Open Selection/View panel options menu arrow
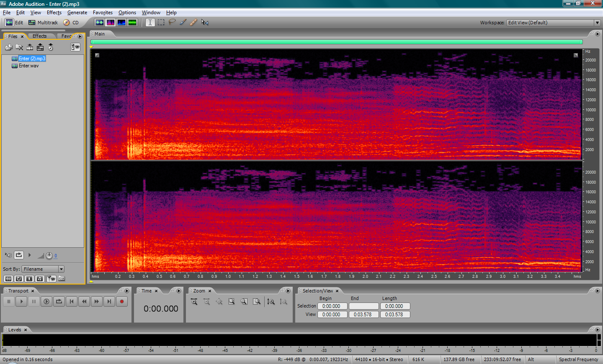Image resolution: width=603 pixels, height=364 pixels. tap(598, 291)
